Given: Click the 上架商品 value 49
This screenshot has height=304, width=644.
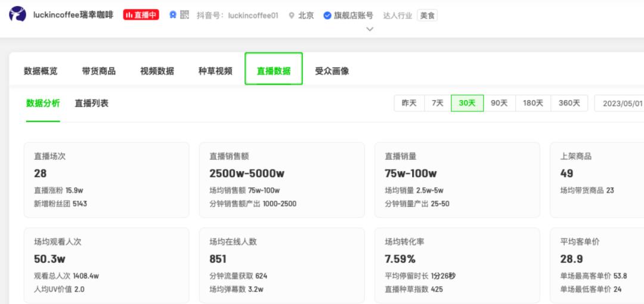Looking at the screenshot, I should click(567, 173).
